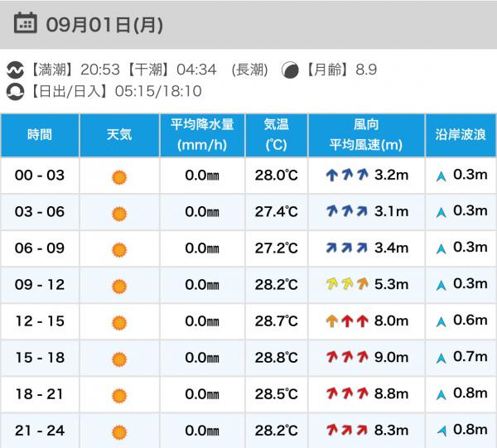The width and height of the screenshot is (497, 448).
Task: Select the 沿岸波浪 column header
Action: tap(461, 135)
